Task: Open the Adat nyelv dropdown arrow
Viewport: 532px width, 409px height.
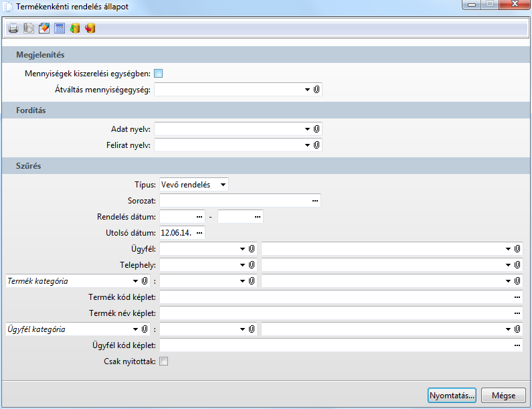Action: (x=307, y=129)
